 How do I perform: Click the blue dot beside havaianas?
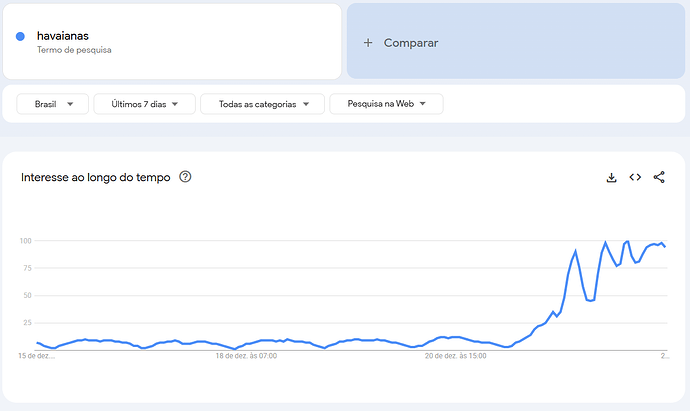click(20, 37)
